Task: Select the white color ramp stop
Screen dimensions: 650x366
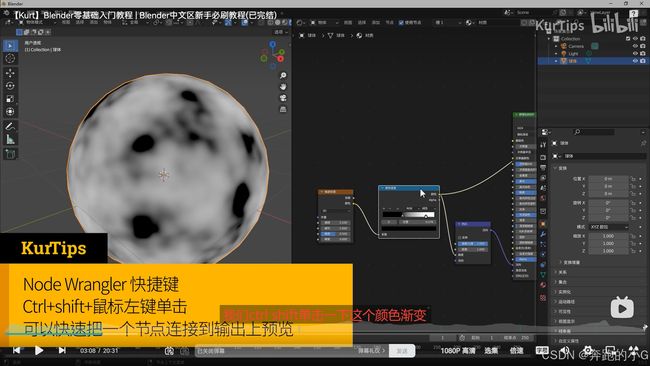Action: (426, 217)
